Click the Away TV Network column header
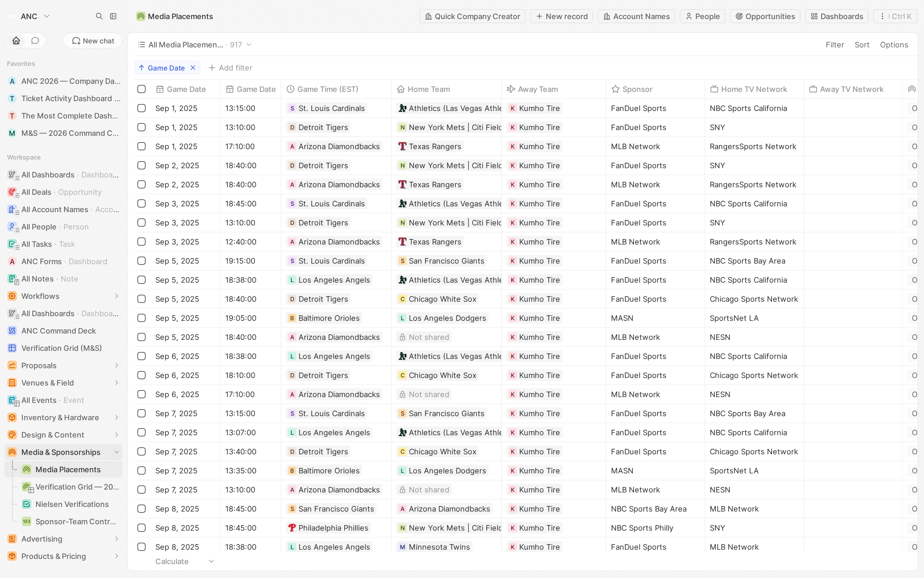Screen dimensions: 924x578 point(852,89)
